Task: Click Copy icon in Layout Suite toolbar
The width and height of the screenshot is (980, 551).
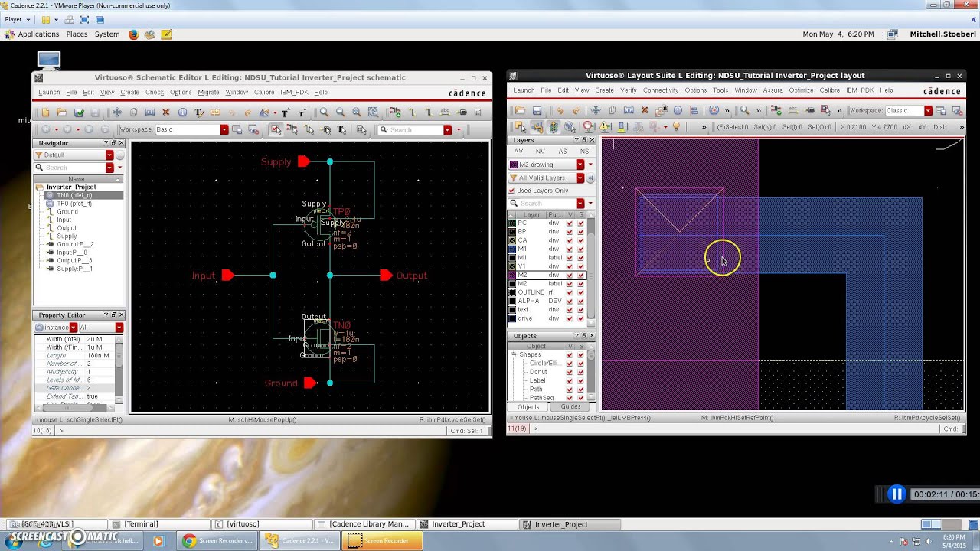Action: 612,111
